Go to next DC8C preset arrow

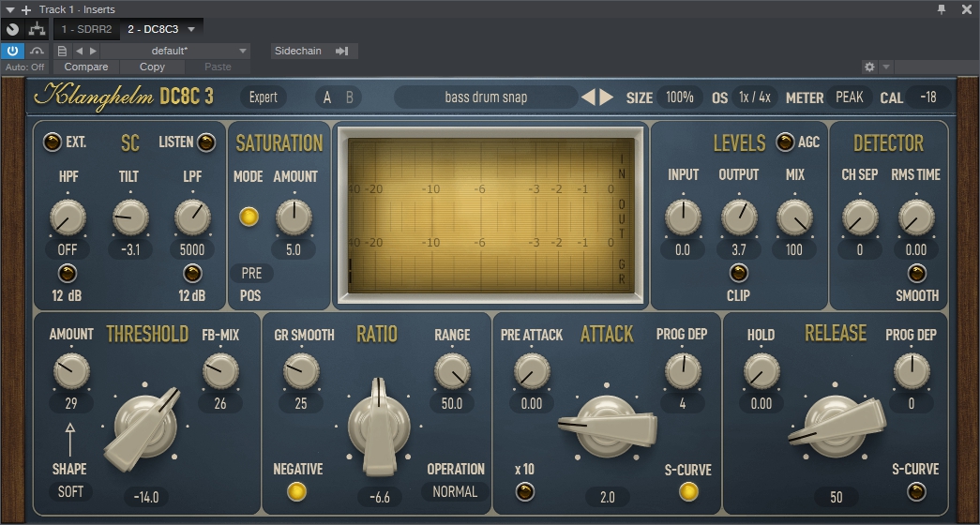coord(607,97)
